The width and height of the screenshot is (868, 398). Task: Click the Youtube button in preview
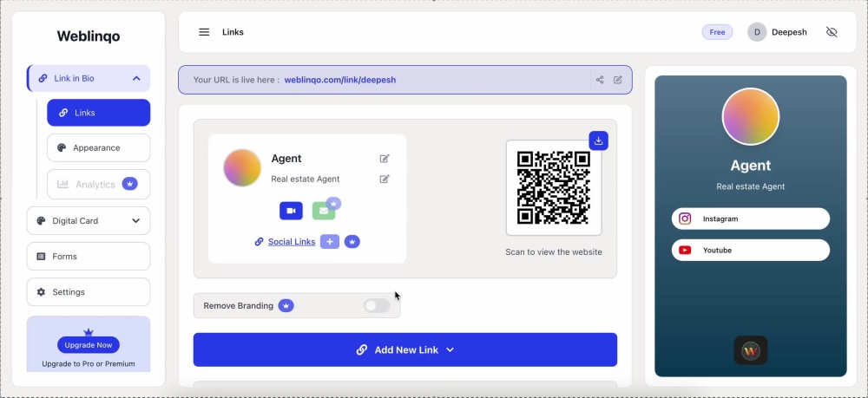point(751,250)
